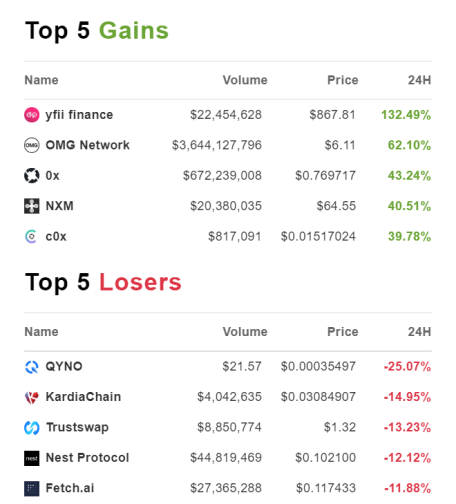Click the KardiaChain red heart icon
Viewport: 456px width, 504px height.
pyautogui.click(x=32, y=397)
